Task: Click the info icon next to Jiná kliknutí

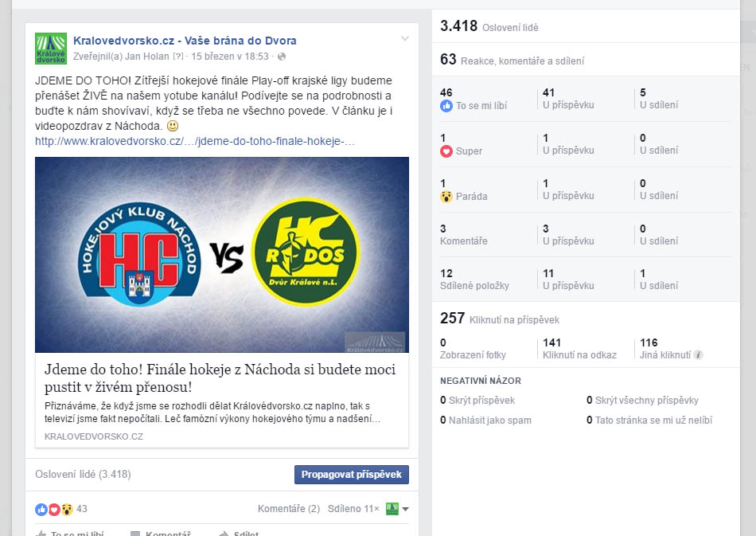Action: click(698, 355)
